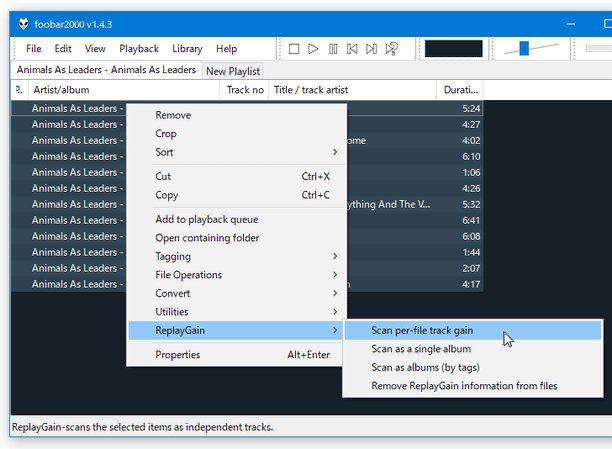Select Scan per-file track gain
The height and width of the screenshot is (449, 612).
pyautogui.click(x=473, y=330)
